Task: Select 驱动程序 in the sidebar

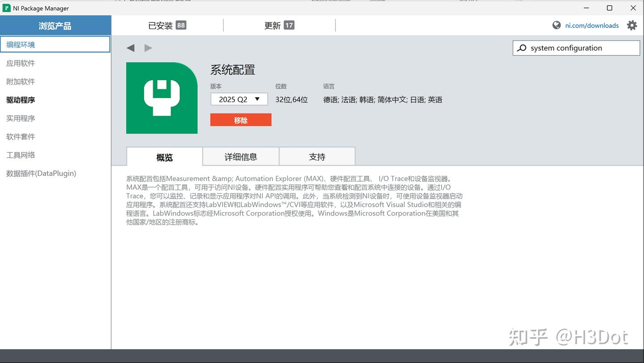Action: [20, 100]
